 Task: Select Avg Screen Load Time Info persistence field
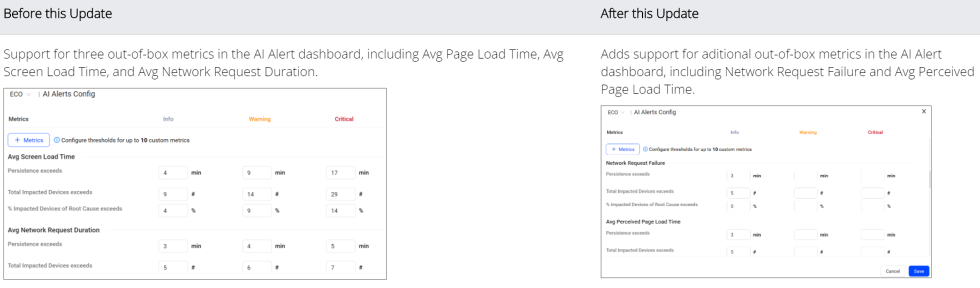click(x=173, y=173)
